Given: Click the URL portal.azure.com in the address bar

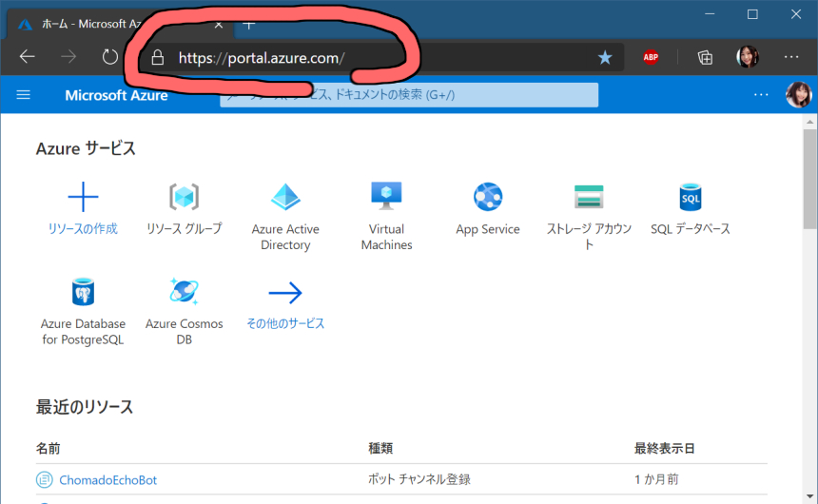Looking at the screenshot, I should 262,58.
